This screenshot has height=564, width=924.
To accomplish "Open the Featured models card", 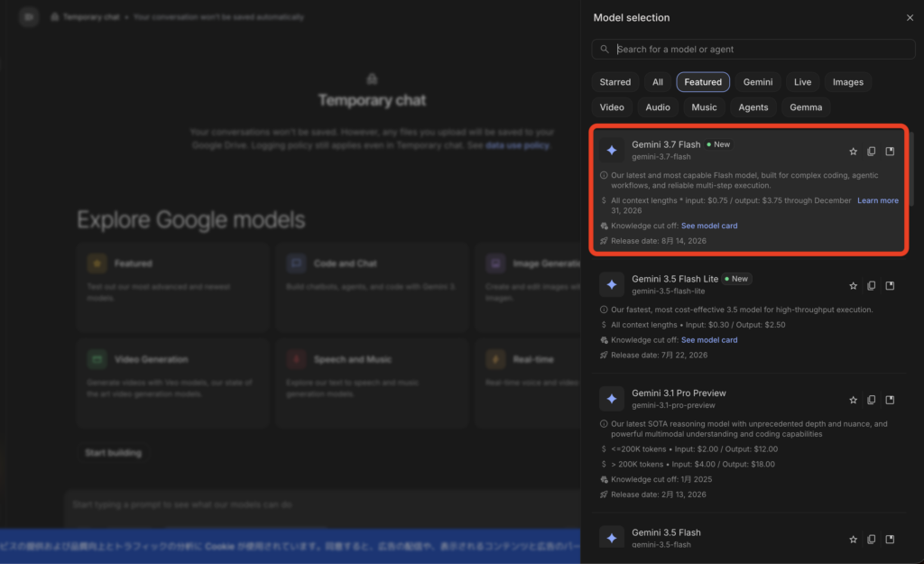I will (172, 288).
